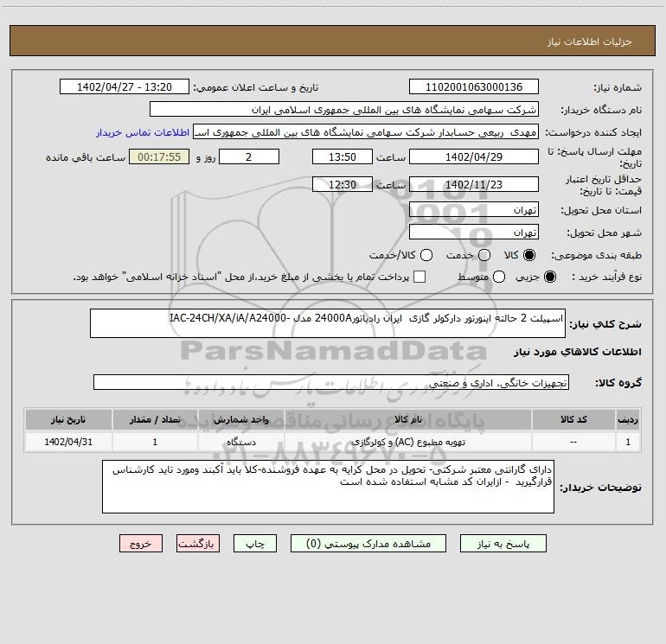Image resolution: width=666 pixels, height=644 pixels.
Task: Click the buyer organization name field
Action: [344, 110]
